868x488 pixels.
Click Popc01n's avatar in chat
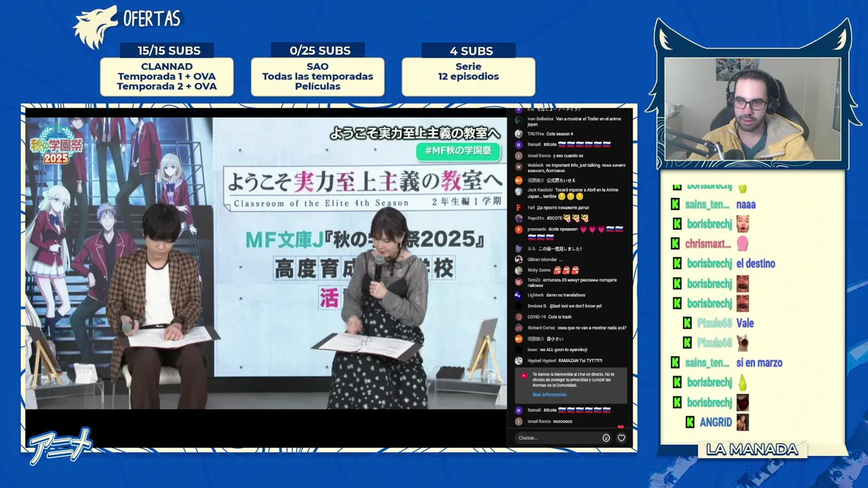(519, 218)
